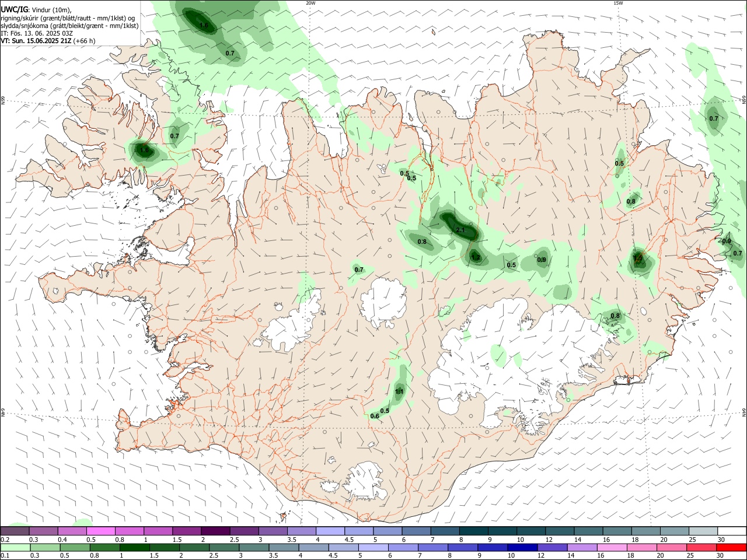Click the 2.1 precipitation maximum label

click(x=460, y=230)
